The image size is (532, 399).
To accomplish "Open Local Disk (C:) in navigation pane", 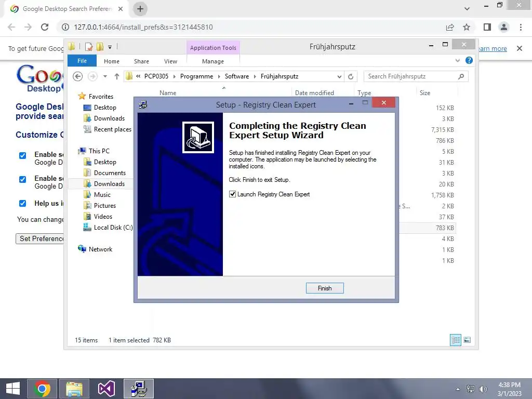I will point(113,228).
